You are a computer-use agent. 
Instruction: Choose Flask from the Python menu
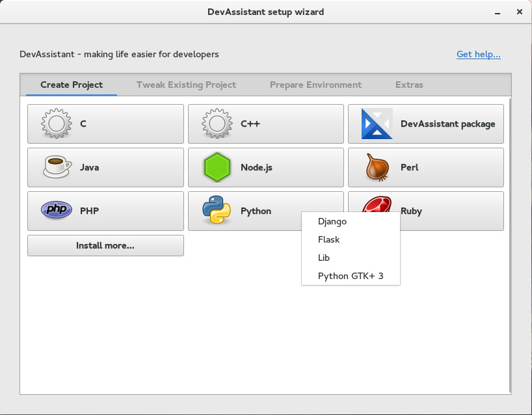[351, 239]
